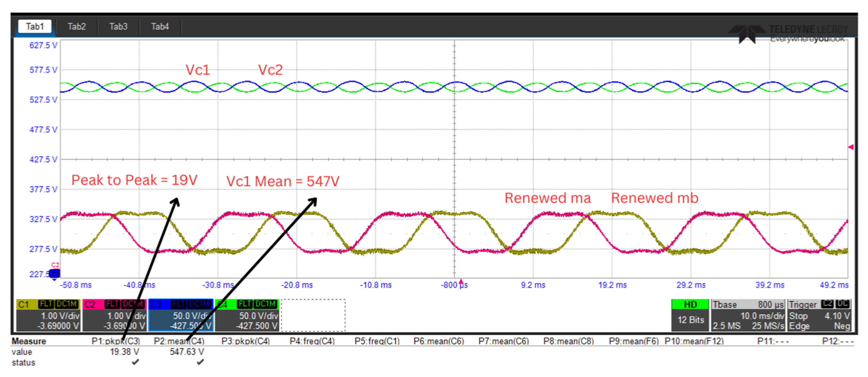Select the P1:pkpk(C3) measurement cell
Viewport: 868px width, 377px height.
point(115,341)
